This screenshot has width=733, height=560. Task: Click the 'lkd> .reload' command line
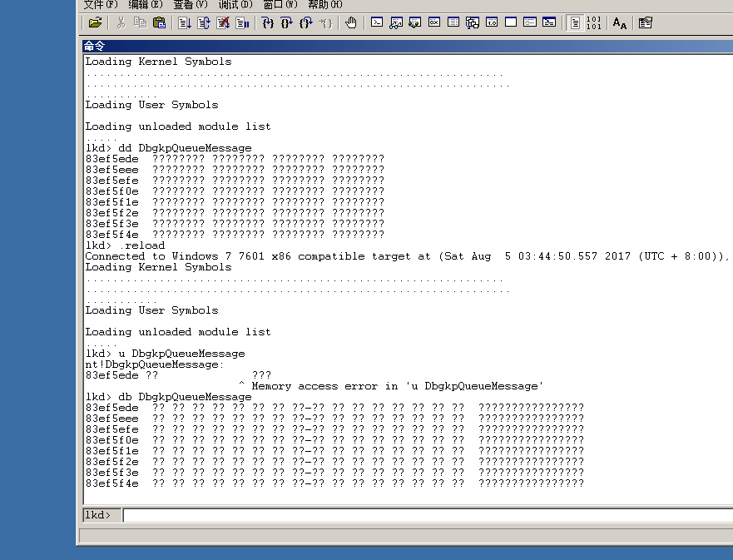coord(126,245)
